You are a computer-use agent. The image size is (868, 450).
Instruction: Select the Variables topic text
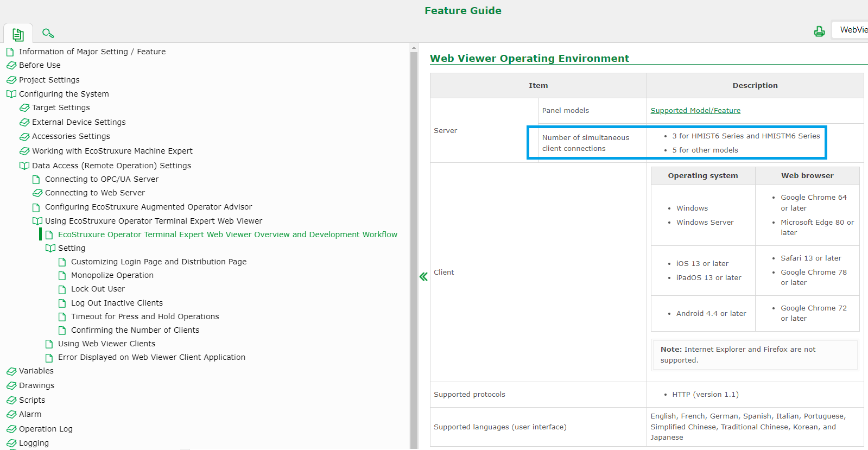pyautogui.click(x=36, y=371)
